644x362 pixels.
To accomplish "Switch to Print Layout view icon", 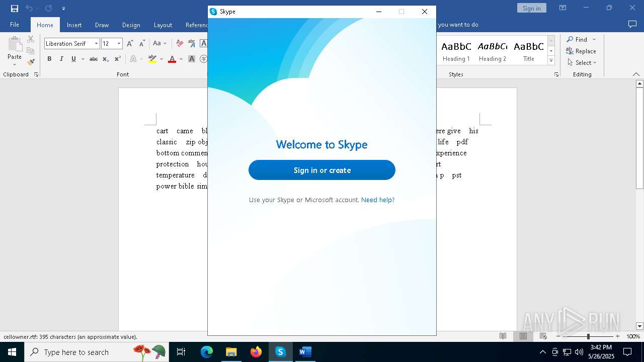I will coord(523,336).
